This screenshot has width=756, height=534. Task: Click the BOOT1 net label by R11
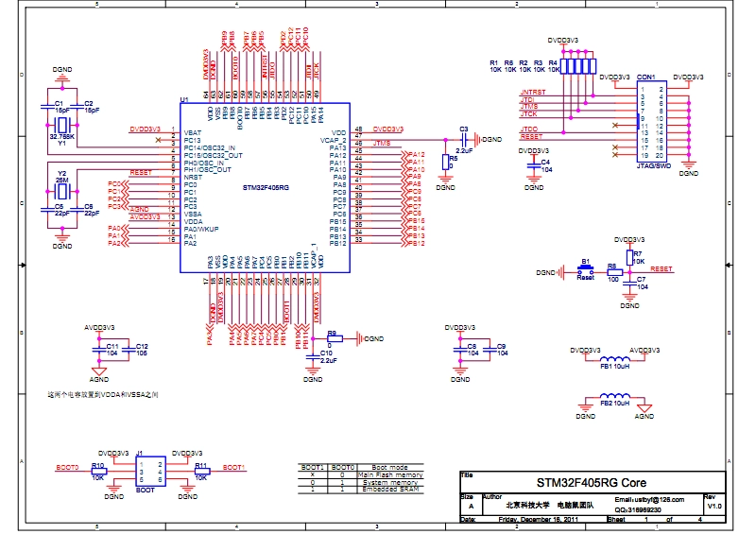point(233,468)
